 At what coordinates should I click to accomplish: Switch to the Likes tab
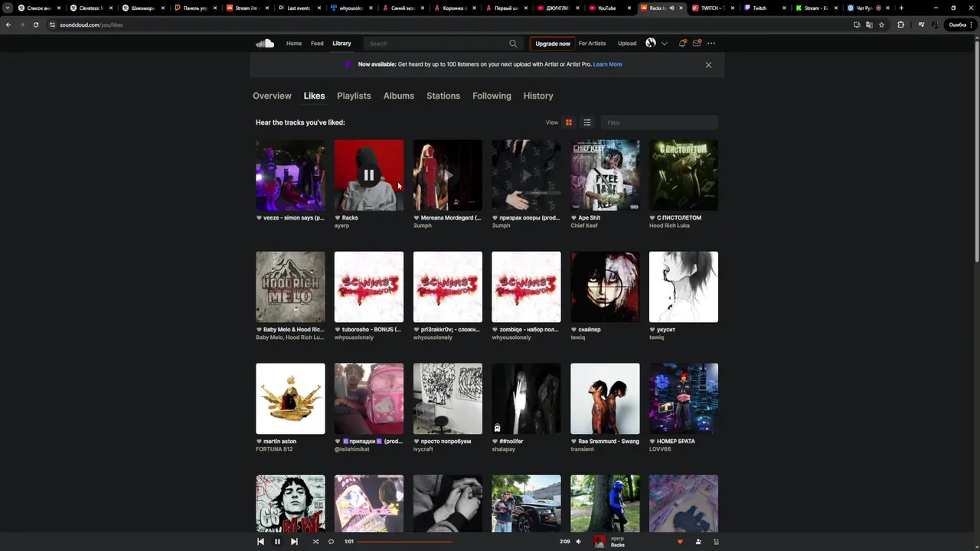tap(314, 96)
